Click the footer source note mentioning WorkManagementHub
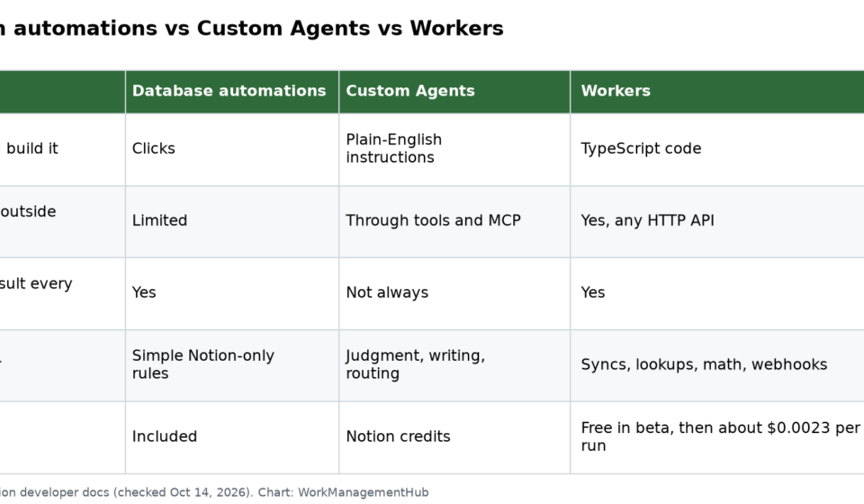 [214, 492]
